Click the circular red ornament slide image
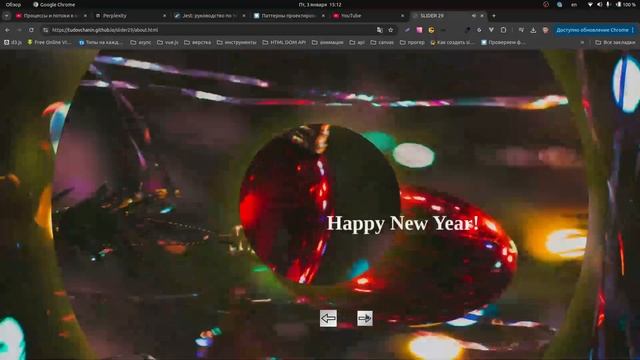 (320, 204)
